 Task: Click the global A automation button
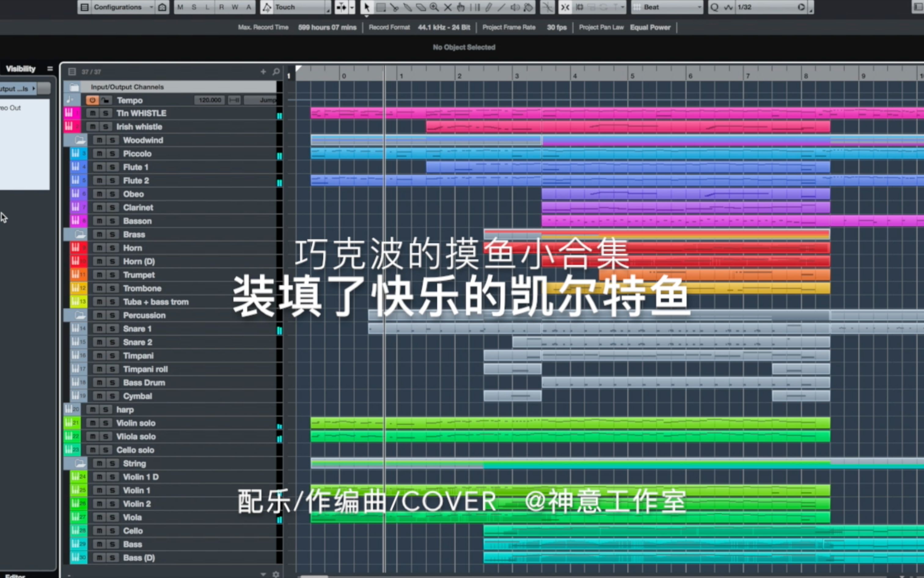pyautogui.click(x=248, y=7)
